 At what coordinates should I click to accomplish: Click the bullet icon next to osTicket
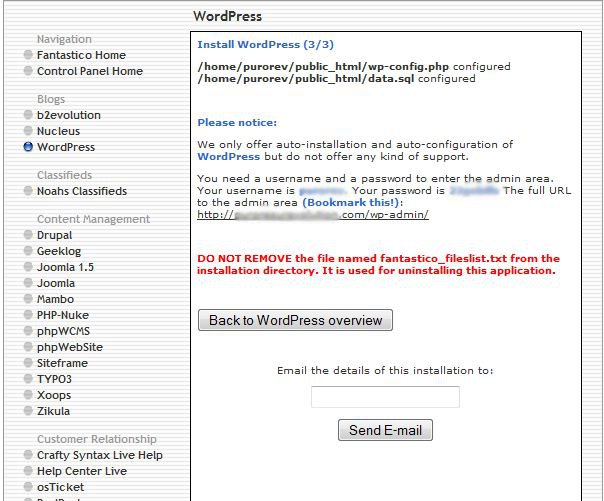[28, 488]
